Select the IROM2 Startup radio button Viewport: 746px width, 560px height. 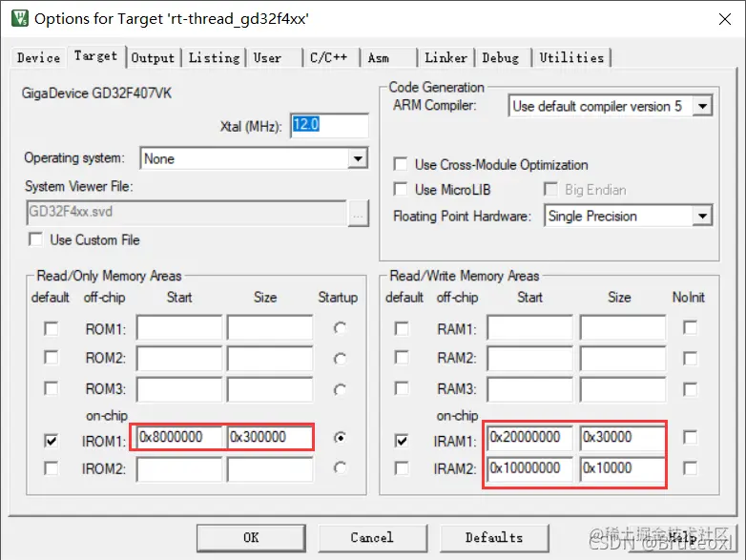pos(340,468)
